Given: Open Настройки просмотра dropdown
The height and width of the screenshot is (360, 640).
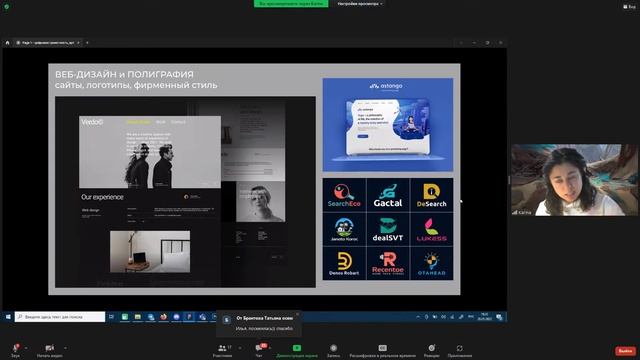Looking at the screenshot, I should pos(360,4).
